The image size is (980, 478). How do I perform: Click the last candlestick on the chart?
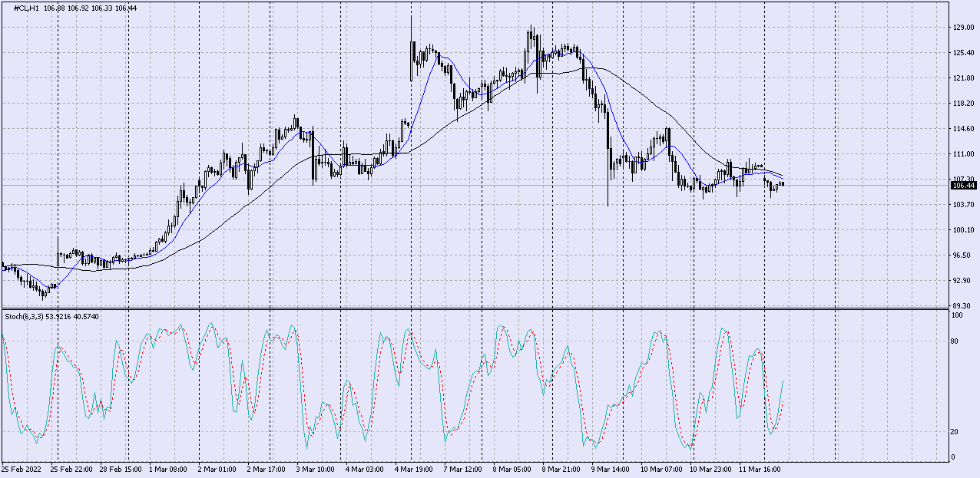pos(782,183)
